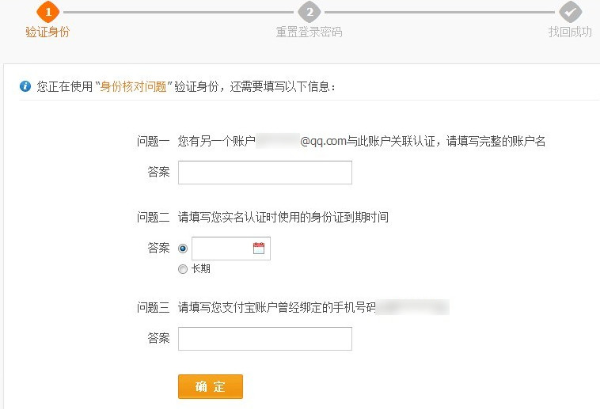This screenshot has width=600, height=409.
Task: Focus the 问题三 phone number answer field
Action: point(264,339)
